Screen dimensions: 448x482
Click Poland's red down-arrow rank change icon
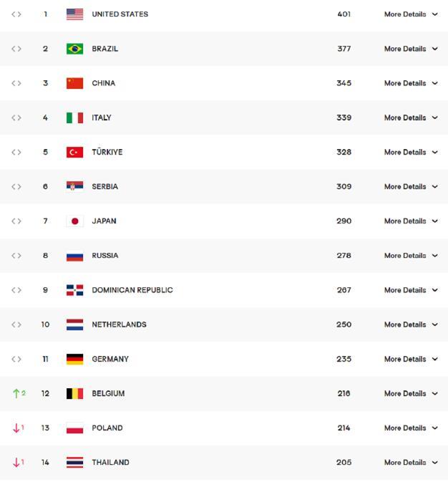19,428
